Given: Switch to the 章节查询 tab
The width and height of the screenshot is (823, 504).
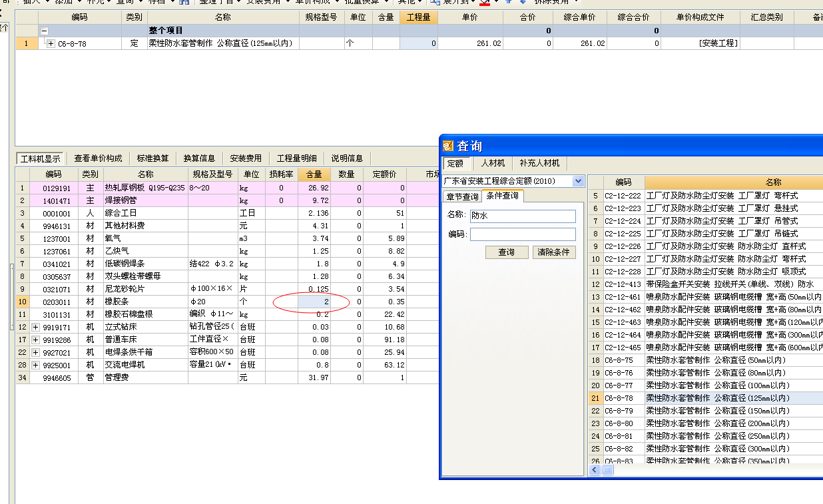Looking at the screenshot, I should [x=462, y=196].
